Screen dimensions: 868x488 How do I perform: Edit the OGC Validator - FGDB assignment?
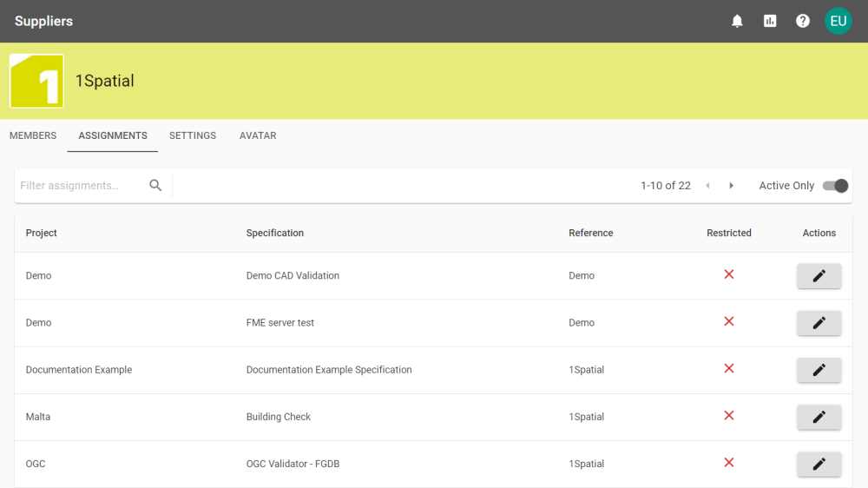click(819, 465)
